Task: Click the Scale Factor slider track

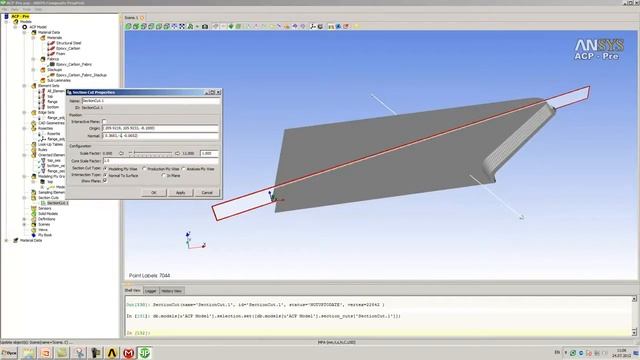Action: (x=150, y=153)
